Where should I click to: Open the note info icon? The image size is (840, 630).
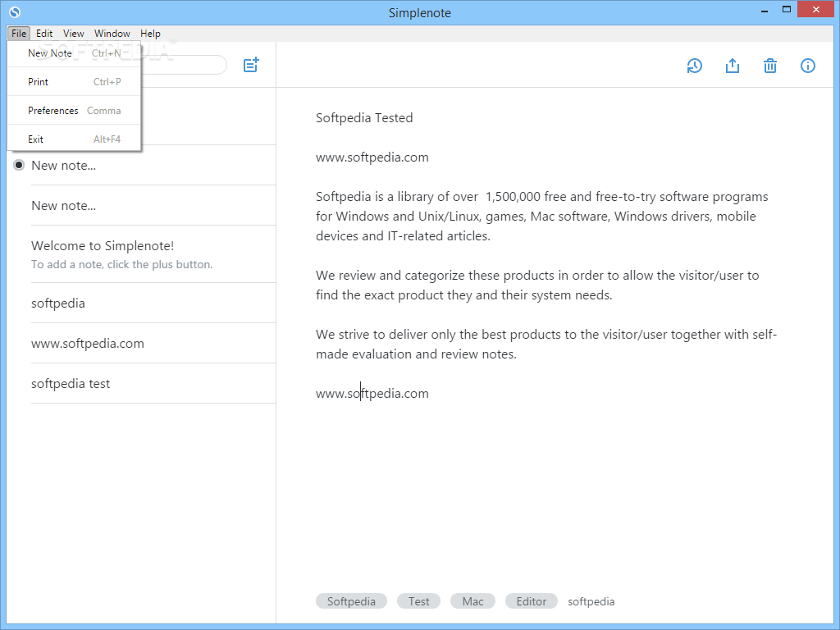[808, 66]
